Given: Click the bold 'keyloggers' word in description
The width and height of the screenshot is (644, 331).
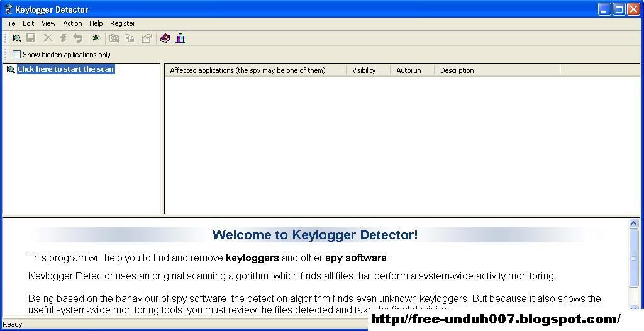Looking at the screenshot, I should pos(253,258).
